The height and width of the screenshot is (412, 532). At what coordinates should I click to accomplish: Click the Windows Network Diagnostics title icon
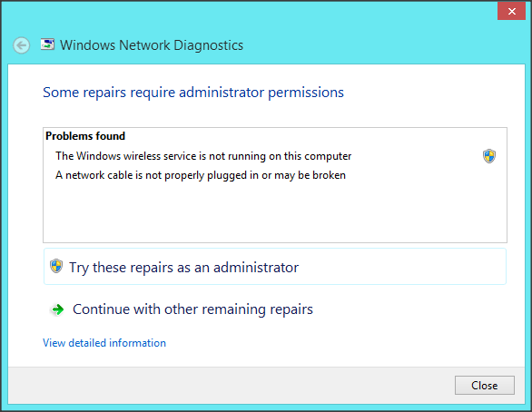point(47,44)
